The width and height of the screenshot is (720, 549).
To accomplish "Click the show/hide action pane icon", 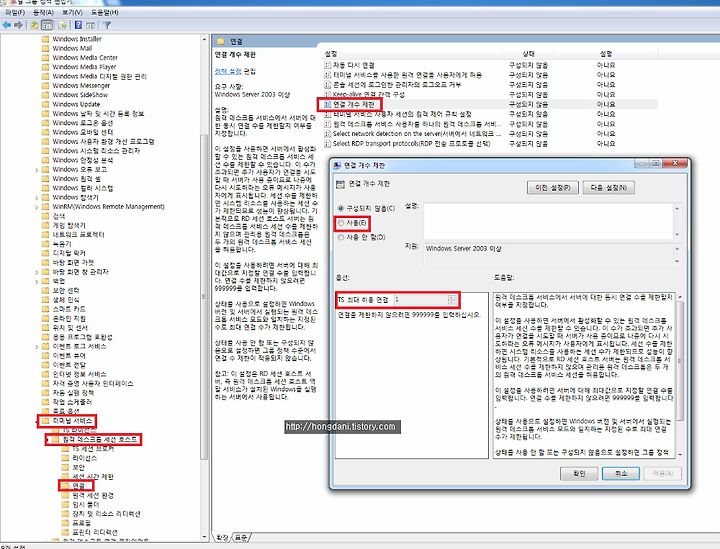I will click(90, 25).
